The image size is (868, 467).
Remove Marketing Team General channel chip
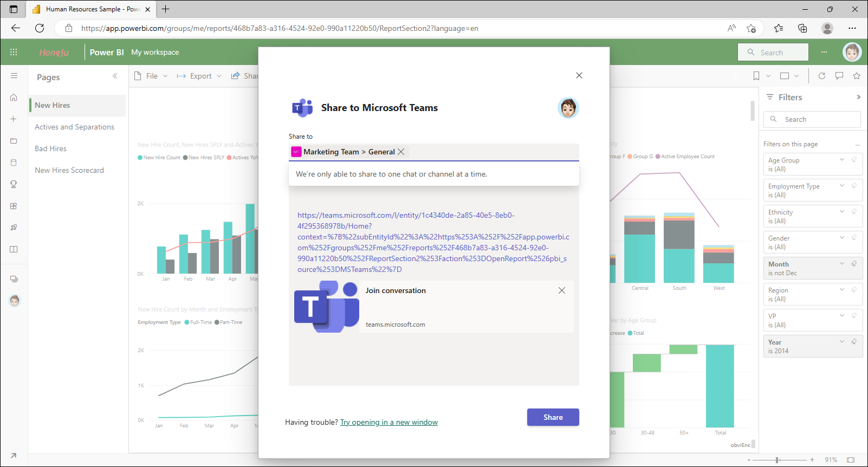[x=401, y=152]
